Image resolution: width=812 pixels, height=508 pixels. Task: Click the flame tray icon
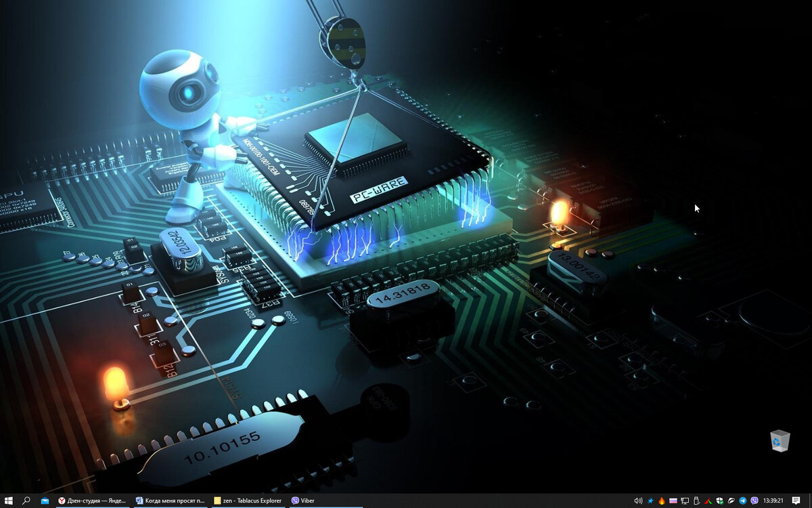coord(662,501)
